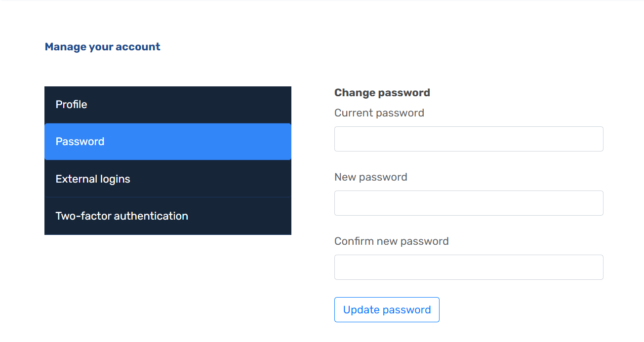This screenshot has height=342, width=644.
Task: Click inside the Confirm new password field
Action: pos(468,267)
